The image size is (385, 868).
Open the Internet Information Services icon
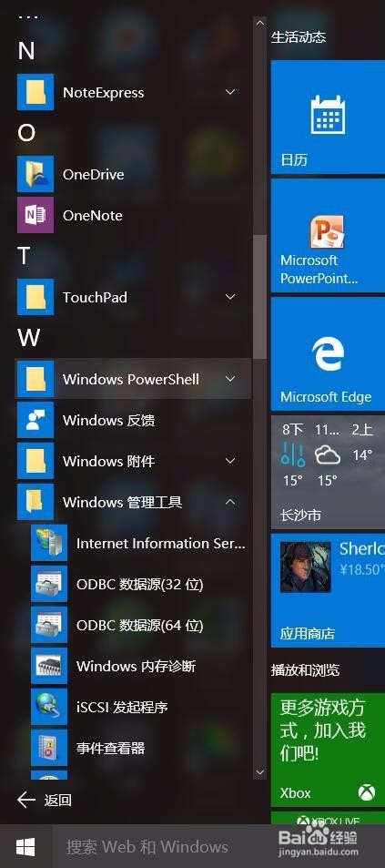[48, 543]
